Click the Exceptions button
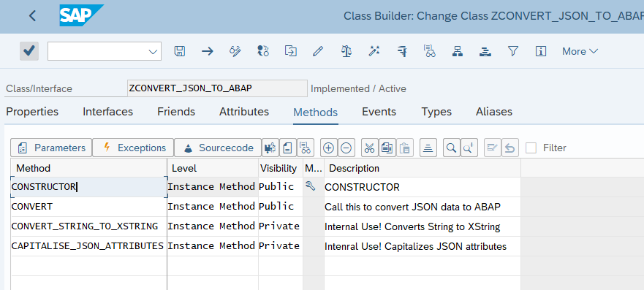 pyautogui.click(x=133, y=148)
